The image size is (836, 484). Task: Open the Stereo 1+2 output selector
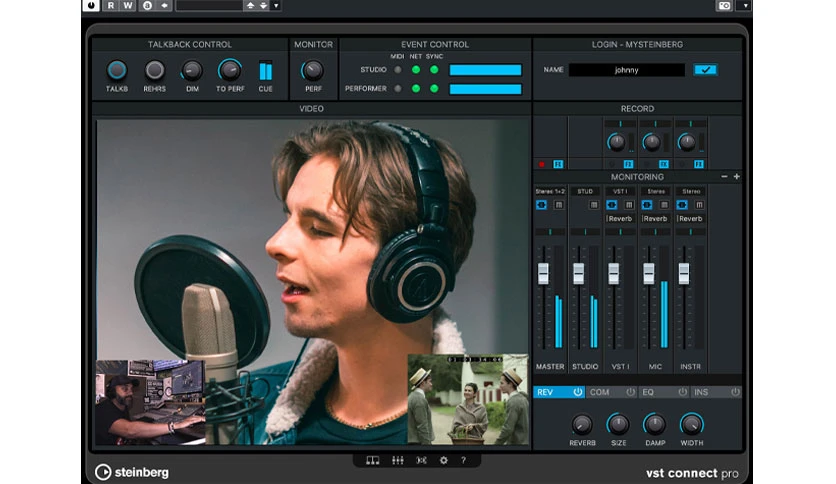point(550,191)
